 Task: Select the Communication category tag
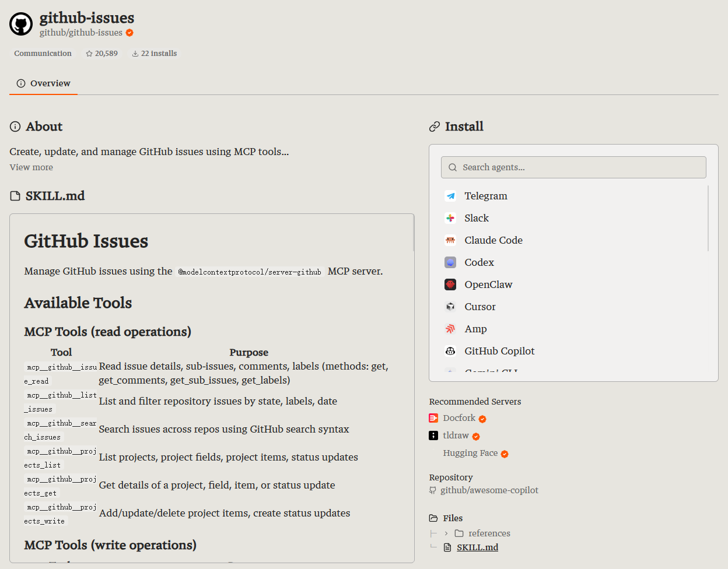43,54
